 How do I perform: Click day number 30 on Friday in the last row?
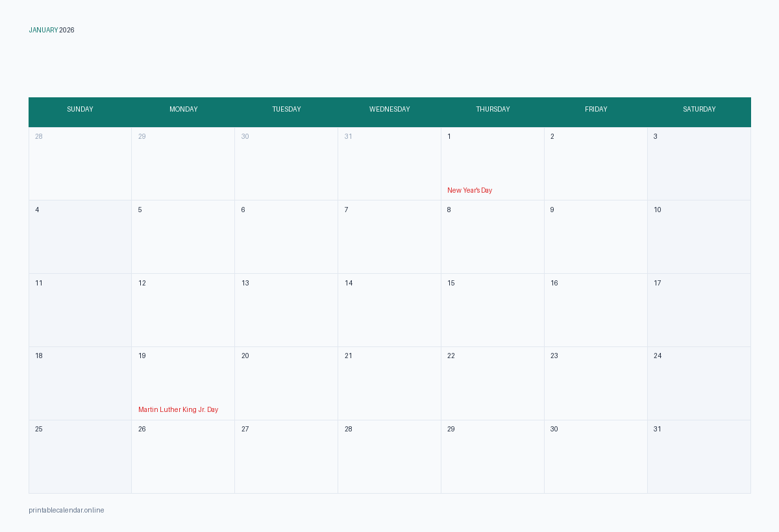(x=554, y=429)
